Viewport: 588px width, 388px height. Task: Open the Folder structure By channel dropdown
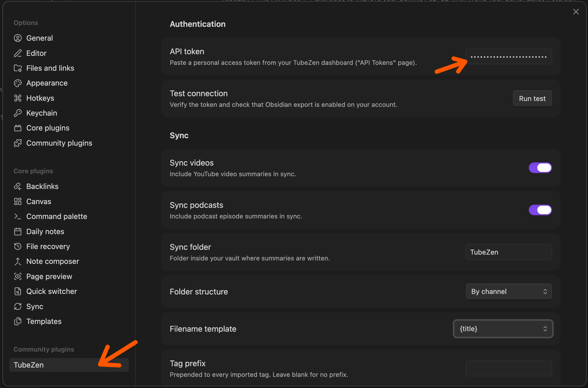(x=509, y=292)
